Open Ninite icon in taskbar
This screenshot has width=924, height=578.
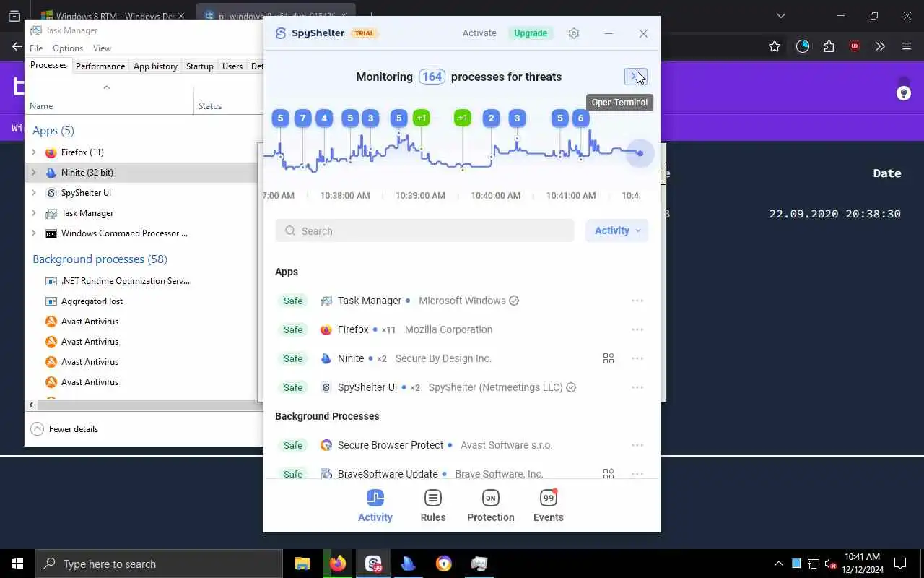[x=409, y=564]
